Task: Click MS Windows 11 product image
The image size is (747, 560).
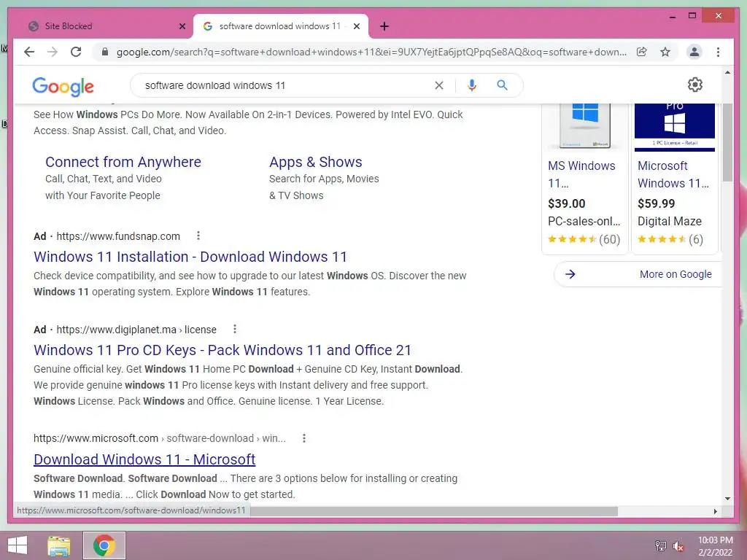Action: click(x=584, y=126)
